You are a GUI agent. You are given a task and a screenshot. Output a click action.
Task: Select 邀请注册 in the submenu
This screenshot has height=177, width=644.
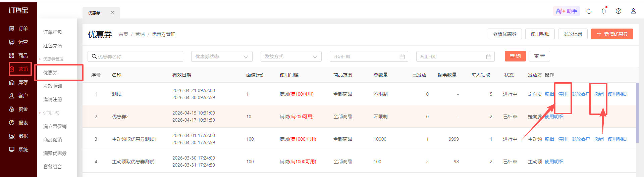pyautogui.click(x=53, y=99)
